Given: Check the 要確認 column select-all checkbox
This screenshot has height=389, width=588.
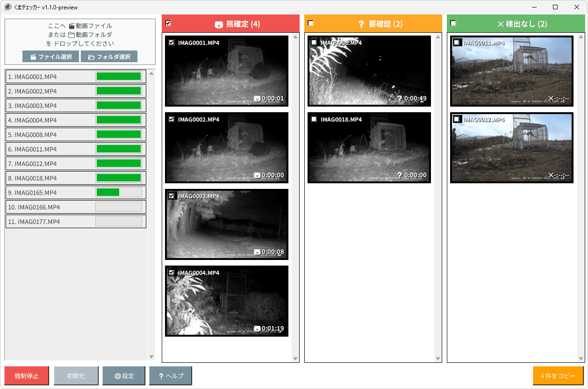Looking at the screenshot, I should (x=311, y=23).
